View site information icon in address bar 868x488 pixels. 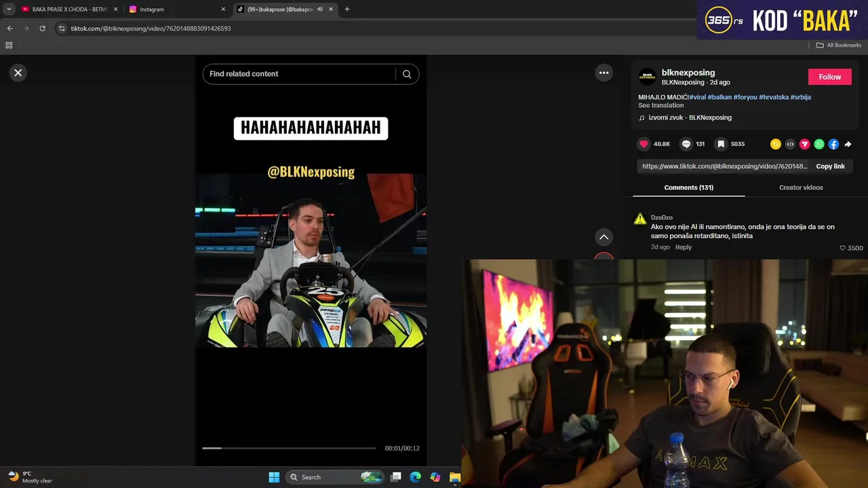point(61,28)
